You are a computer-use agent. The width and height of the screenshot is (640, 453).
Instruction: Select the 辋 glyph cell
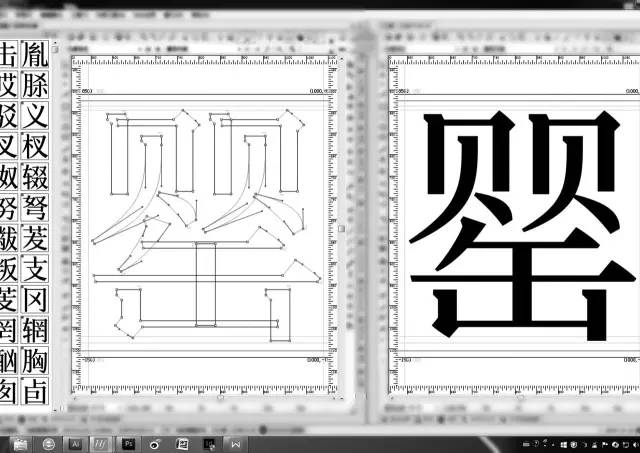[35, 329]
